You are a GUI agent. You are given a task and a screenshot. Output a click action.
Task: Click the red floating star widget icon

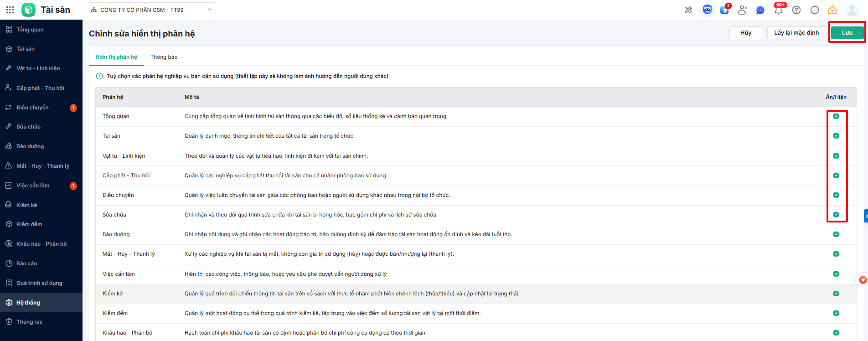tap(863, 280)
